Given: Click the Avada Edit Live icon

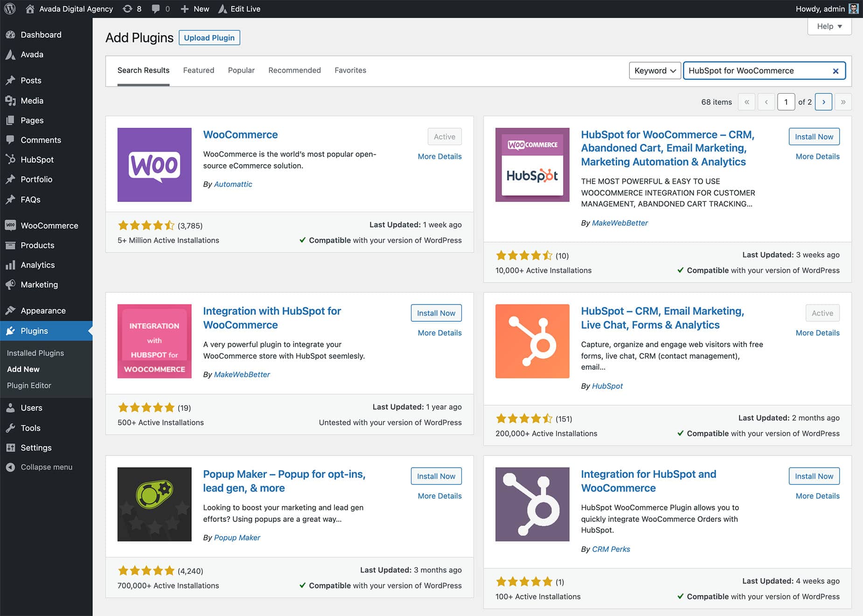Looking at the screenshot, I should [x=223, y=9].
